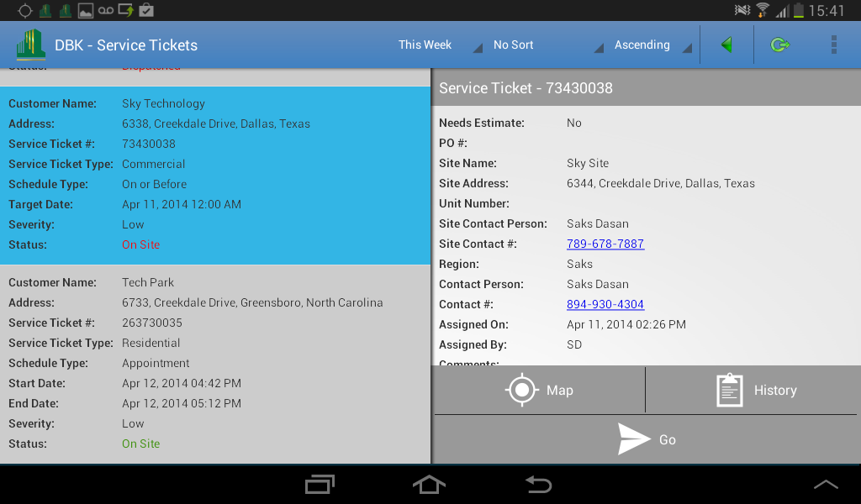Viewport: 861px width, 504px height.
Task: Click Assigned On date Apr 11, 2014 02:26 PM
Action: coord(626,324)
